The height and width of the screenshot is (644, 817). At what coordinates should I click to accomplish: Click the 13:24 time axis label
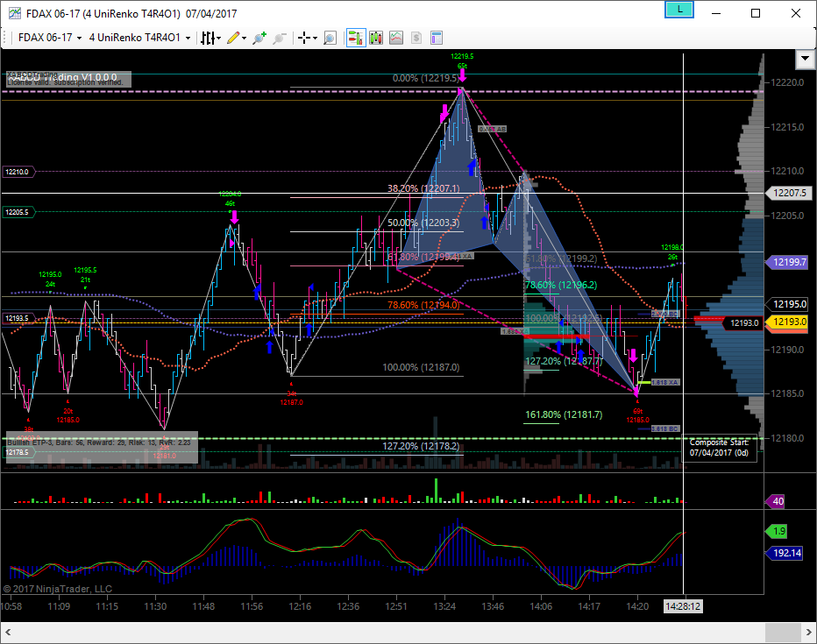pos(444,606)
